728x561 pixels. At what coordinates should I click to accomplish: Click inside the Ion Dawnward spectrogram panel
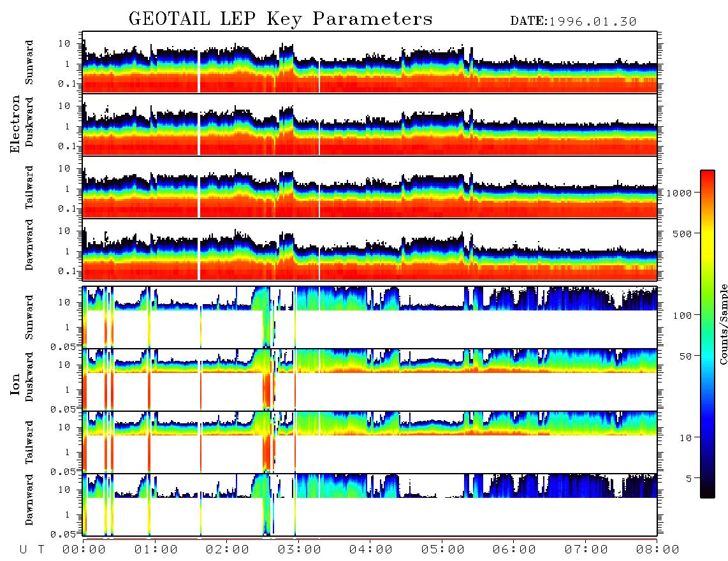click(370, 505)
